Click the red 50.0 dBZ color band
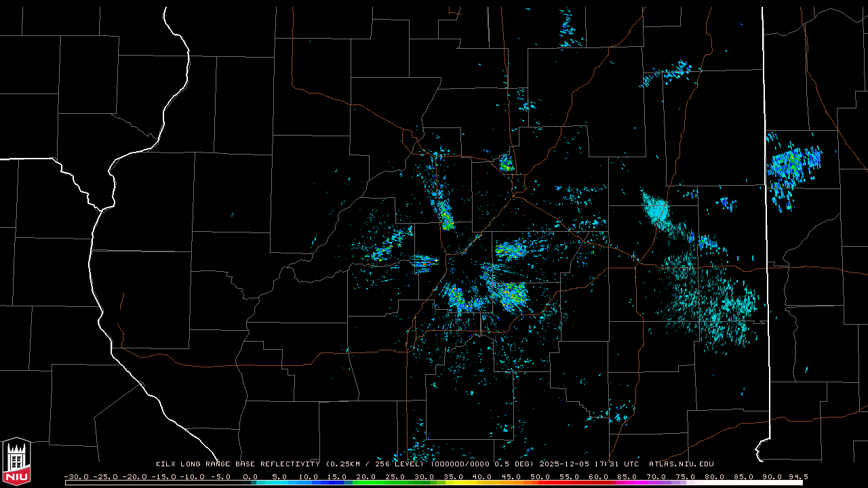The image size is (868, 488). [540, 483]
